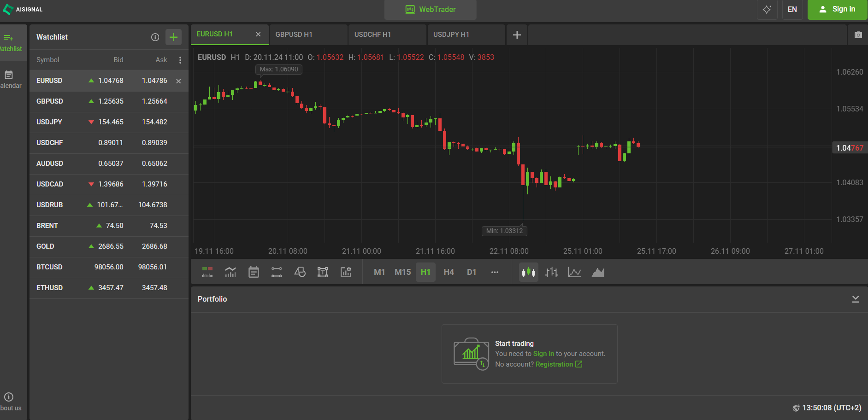Open more timeframes ellipsis menu
Screen dimensions: 868x420
point(495,272)
